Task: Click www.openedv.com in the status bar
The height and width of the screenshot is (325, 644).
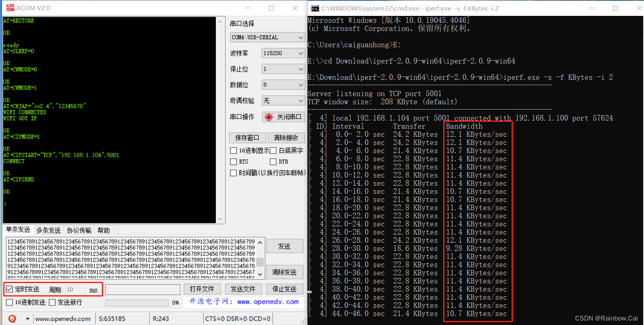Action: pyautogui.click(x=63, y=318)
